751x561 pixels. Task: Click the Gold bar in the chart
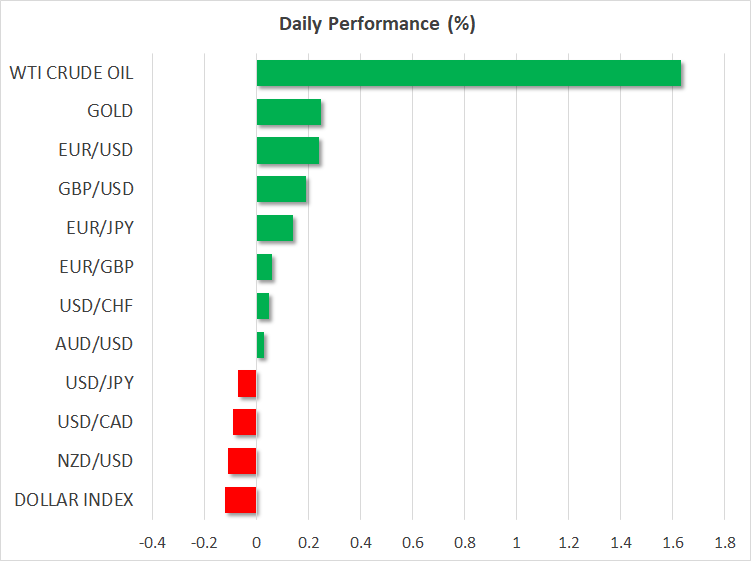(x=289, y=112)
